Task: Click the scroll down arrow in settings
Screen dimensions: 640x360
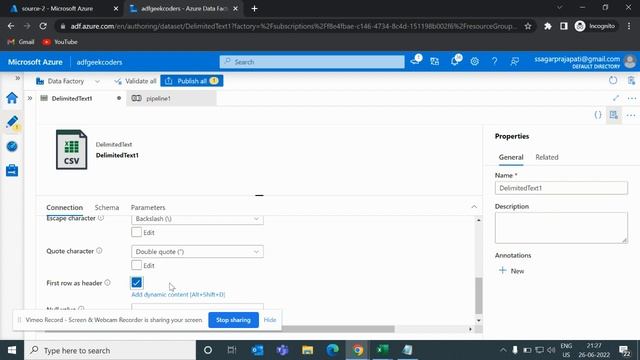Action: (x=479, y=320)
